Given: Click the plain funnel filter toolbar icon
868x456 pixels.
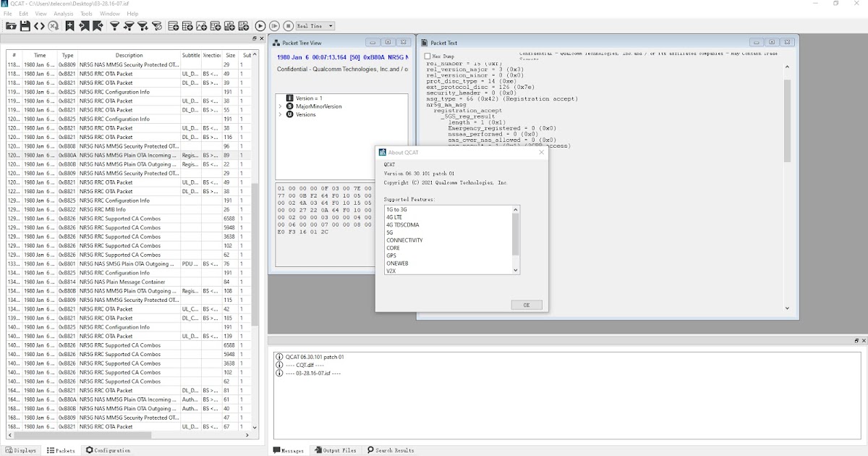Looking at the screenshot, I should click(114, 26).
